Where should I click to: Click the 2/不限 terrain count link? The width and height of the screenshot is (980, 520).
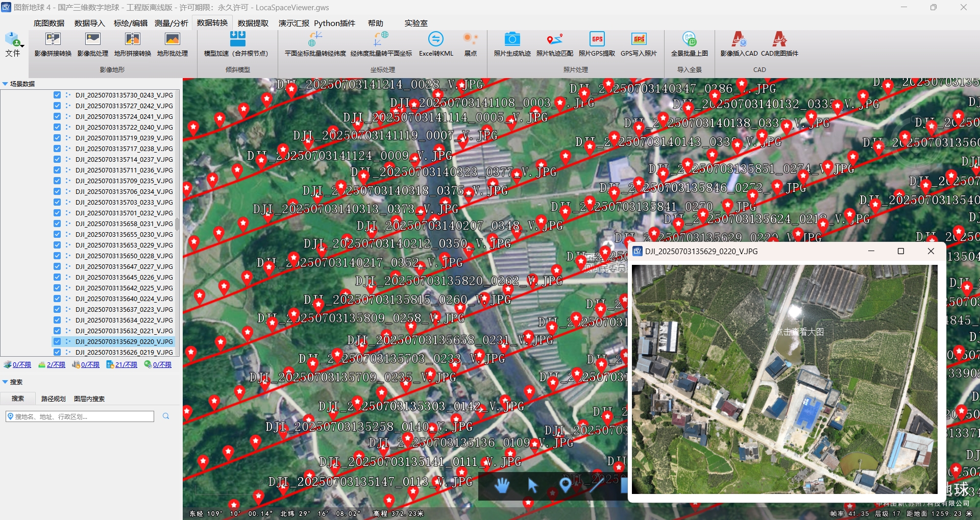click(56, 365)
